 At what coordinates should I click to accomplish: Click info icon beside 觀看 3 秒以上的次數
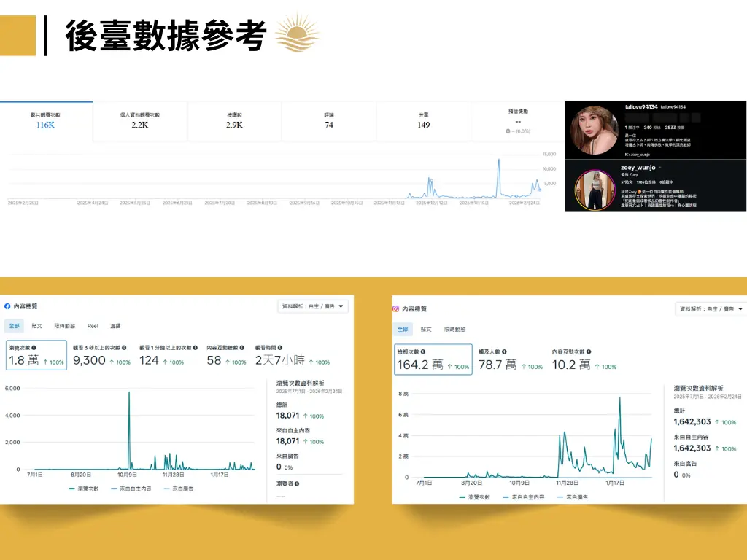(x=124, y=348)
